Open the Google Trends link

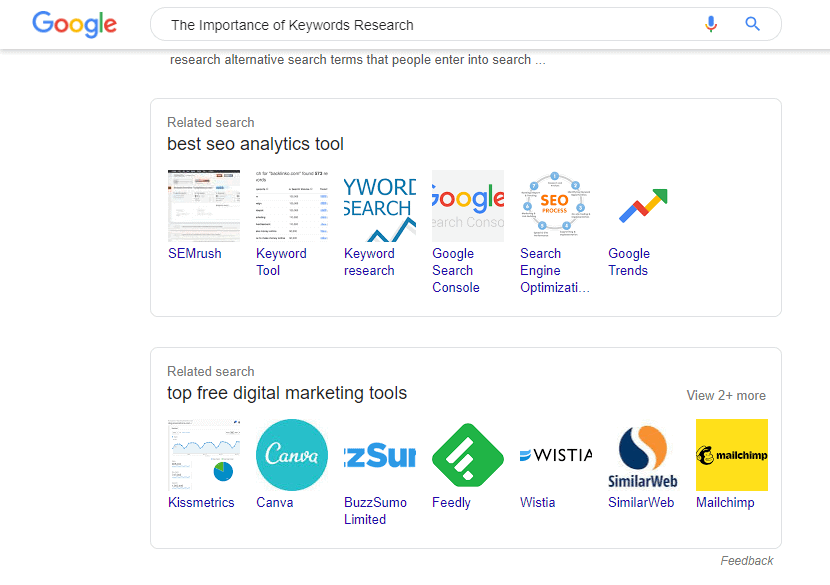tap(629, 262)
